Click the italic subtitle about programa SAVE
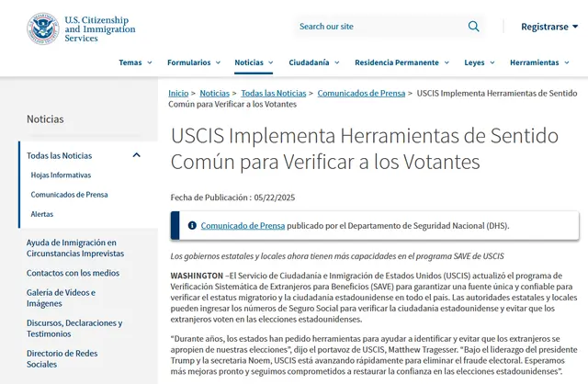 point(337,256)
